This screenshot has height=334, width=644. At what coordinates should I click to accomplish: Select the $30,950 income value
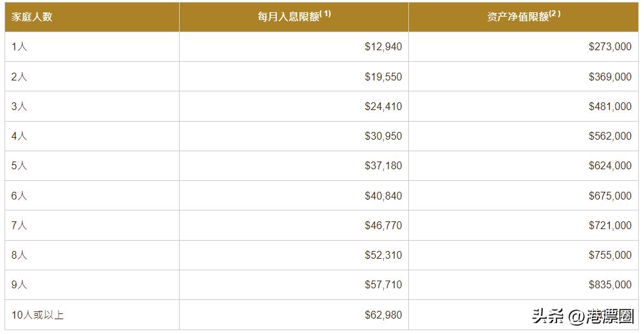383,136
